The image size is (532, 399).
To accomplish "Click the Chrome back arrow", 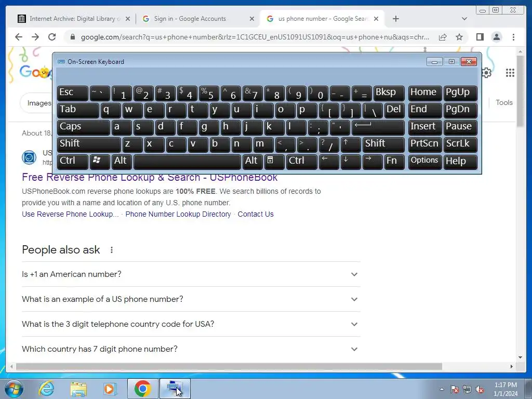I will [19, 37].
